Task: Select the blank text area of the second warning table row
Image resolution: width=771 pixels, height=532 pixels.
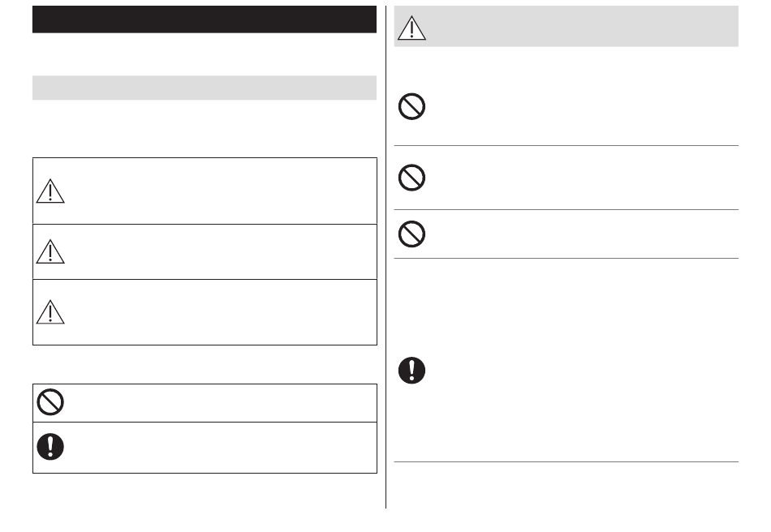Action: [222, 252]
